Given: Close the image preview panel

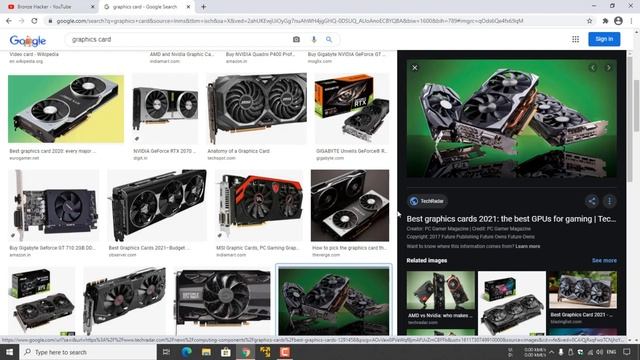Looking at the screenshot, I should (x=415, y=68).
